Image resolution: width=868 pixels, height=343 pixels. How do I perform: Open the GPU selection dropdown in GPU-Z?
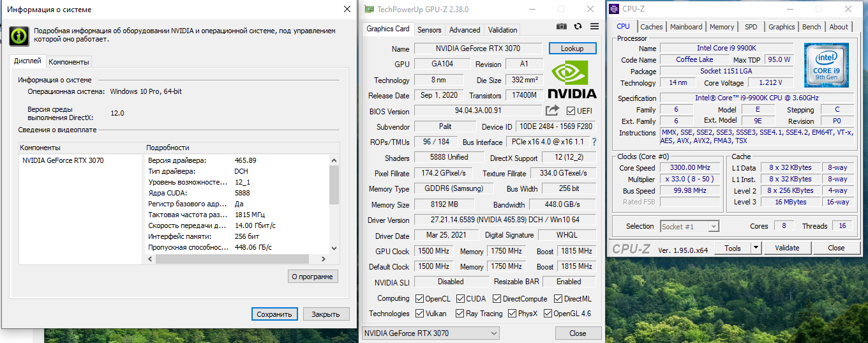coord(430,333)
